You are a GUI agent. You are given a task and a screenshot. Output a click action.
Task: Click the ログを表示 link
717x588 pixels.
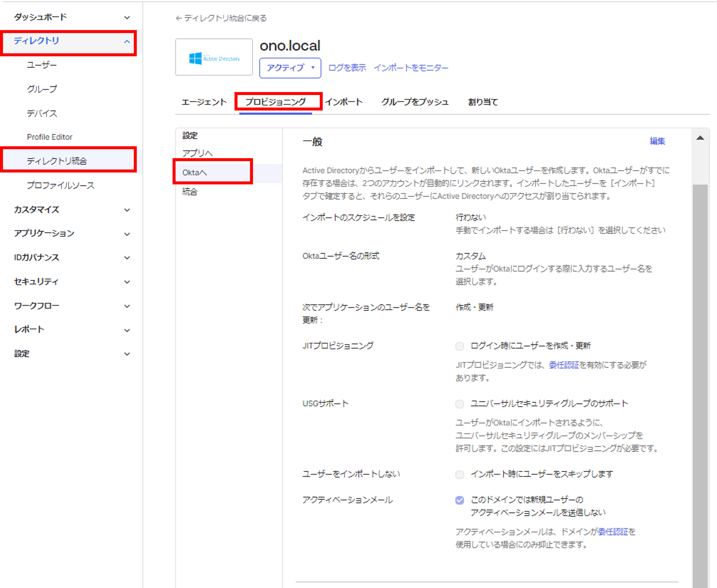[x=347, y=68]
